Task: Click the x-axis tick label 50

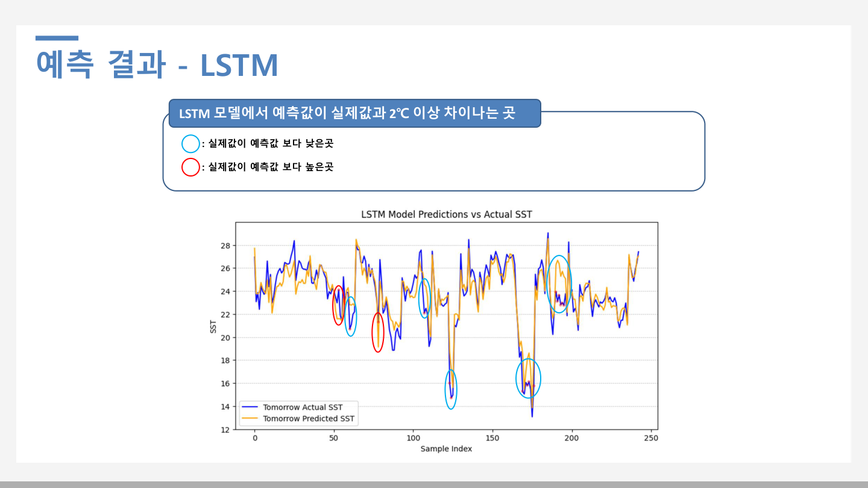Action: click(x=334, y=438)
